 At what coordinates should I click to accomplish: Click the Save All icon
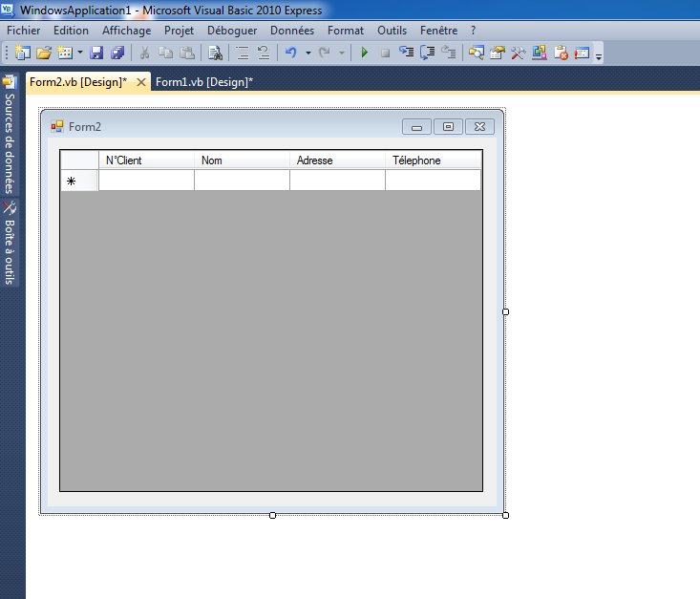(117, 53)
